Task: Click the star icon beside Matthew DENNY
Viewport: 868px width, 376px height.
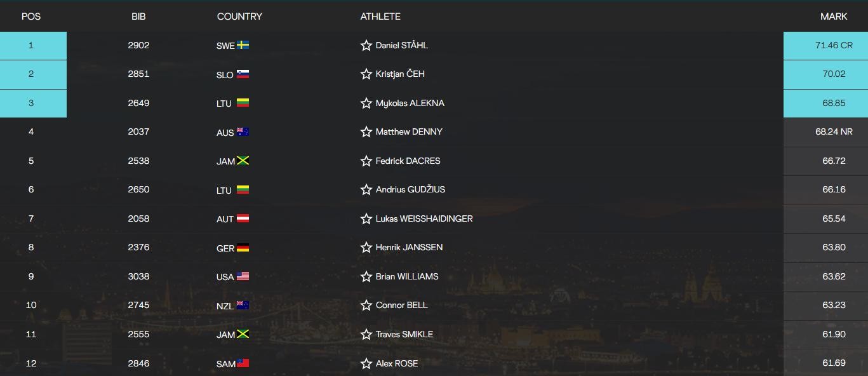Action: pos(366,132)
